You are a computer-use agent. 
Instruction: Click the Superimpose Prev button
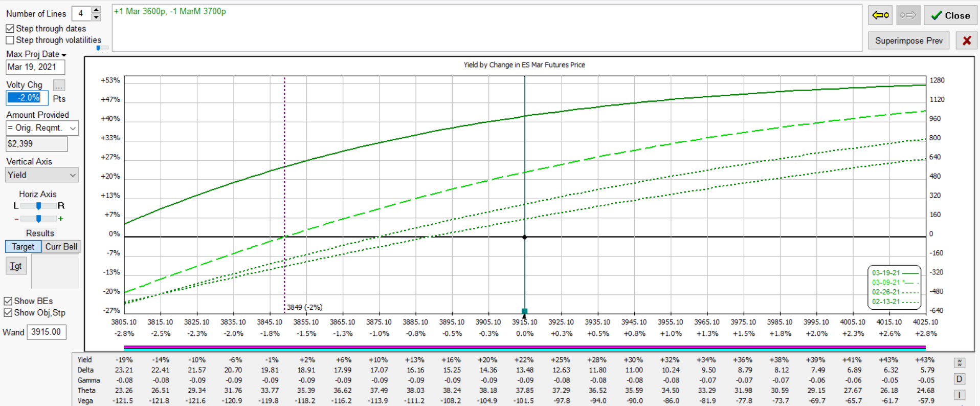(908, 40)
